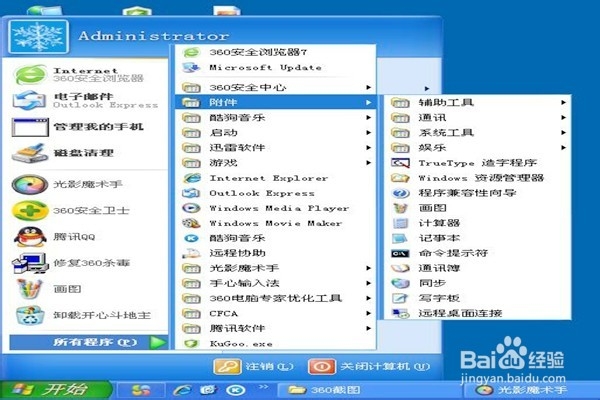Open 光影魔术手 from the pinned list icon
600x400 pixels.
pyautogui.click(x=30, y=184)
